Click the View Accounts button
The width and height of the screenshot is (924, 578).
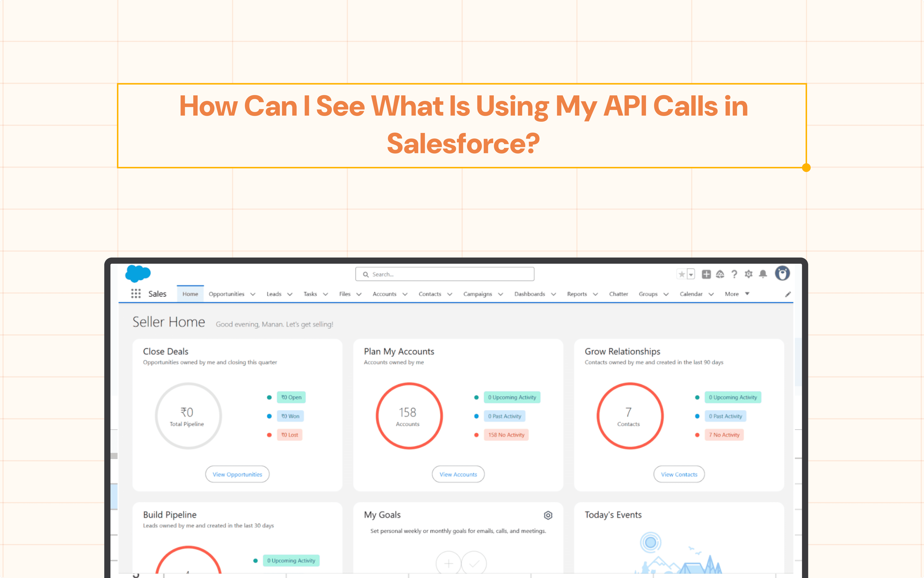[x=458, y=474]
